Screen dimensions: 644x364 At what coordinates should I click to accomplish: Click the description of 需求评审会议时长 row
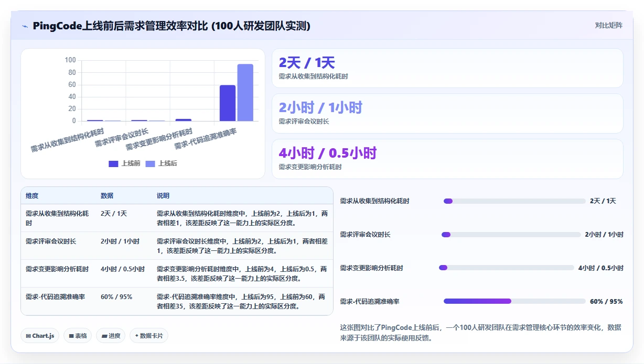coord(242,246)
